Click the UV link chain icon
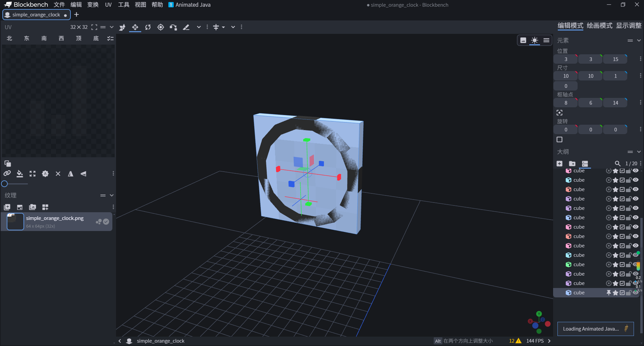Image resolution: width=644 pixels, height=346 pixels. click(7, 174)
